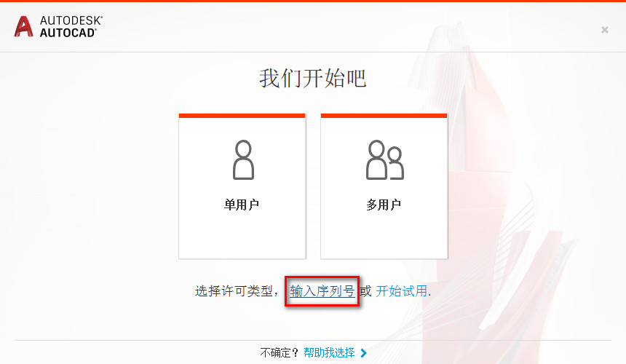The image size is (626, 364).
Task: Click the 或 text between the links
Action: tap(365, 291)
